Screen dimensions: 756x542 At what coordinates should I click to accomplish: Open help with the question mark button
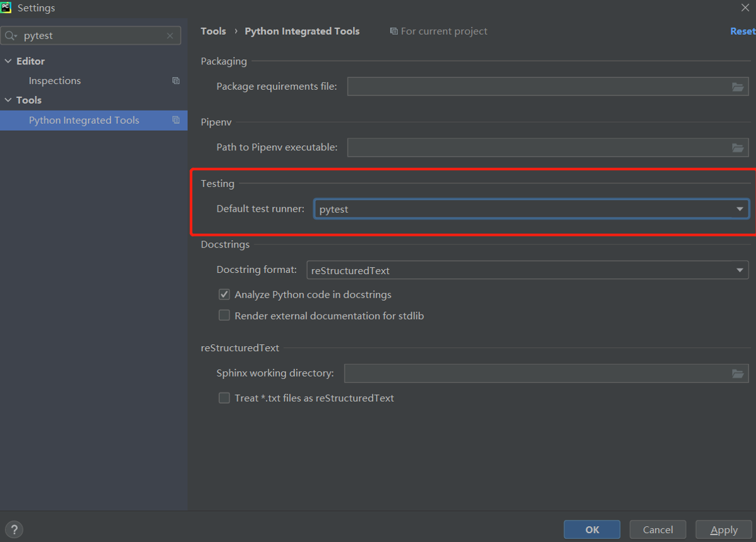15,529
